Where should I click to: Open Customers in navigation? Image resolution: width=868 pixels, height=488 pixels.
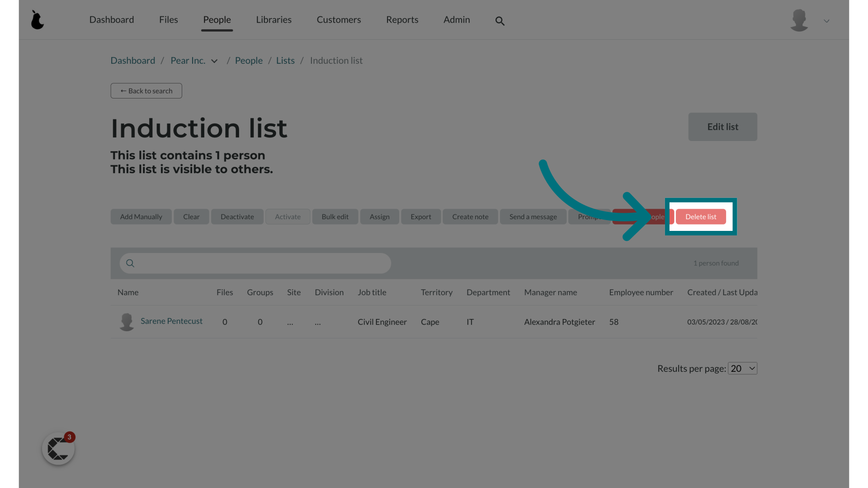[339, 19]
